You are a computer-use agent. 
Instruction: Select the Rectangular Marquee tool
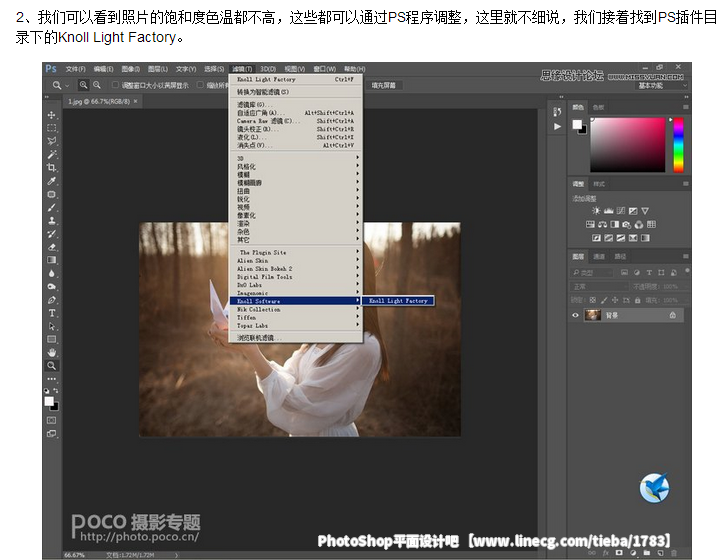pos(51,128)
